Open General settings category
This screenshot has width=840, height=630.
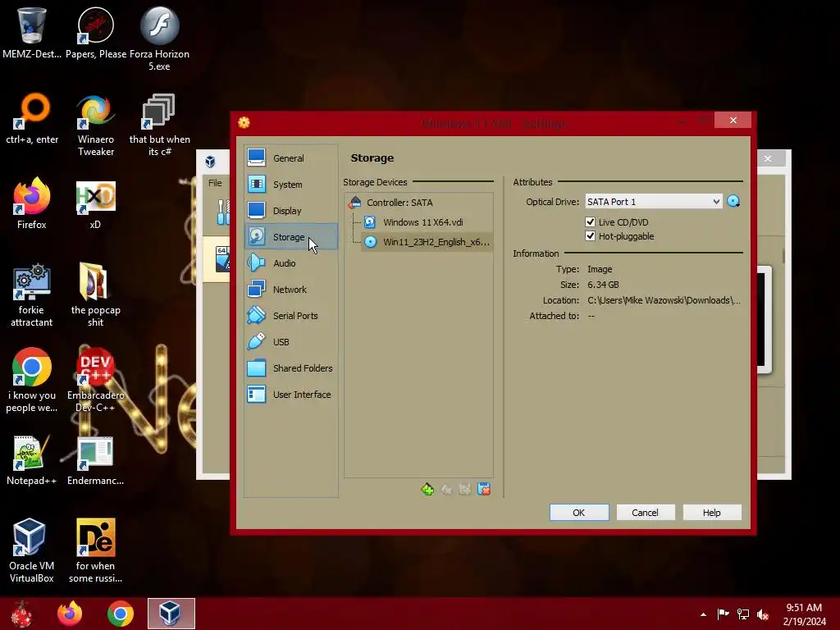click(x=291, y=158)
